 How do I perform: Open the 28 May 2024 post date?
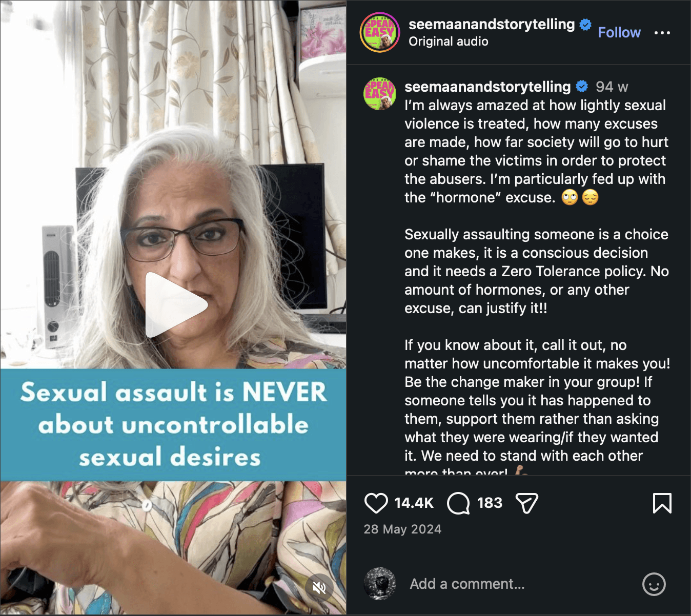click(x=402, y=529)
